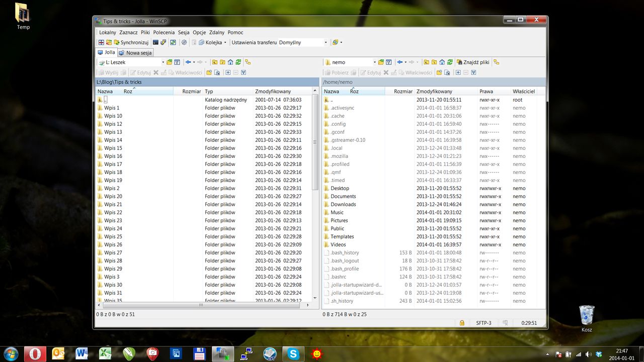Click local panel open directory icon
The height and width of the screenshot is (362, 644).
coord(169,62)
